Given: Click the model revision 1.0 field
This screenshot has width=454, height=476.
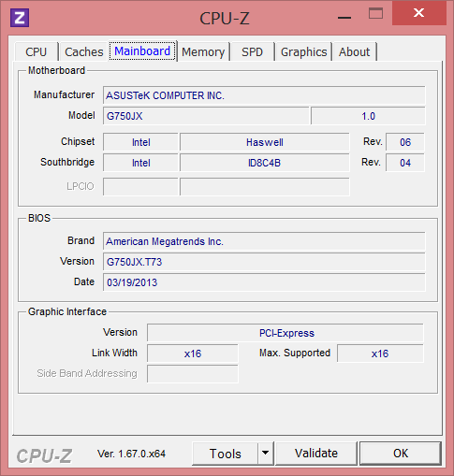Looking at the screenshot, I should click(368, 116).
